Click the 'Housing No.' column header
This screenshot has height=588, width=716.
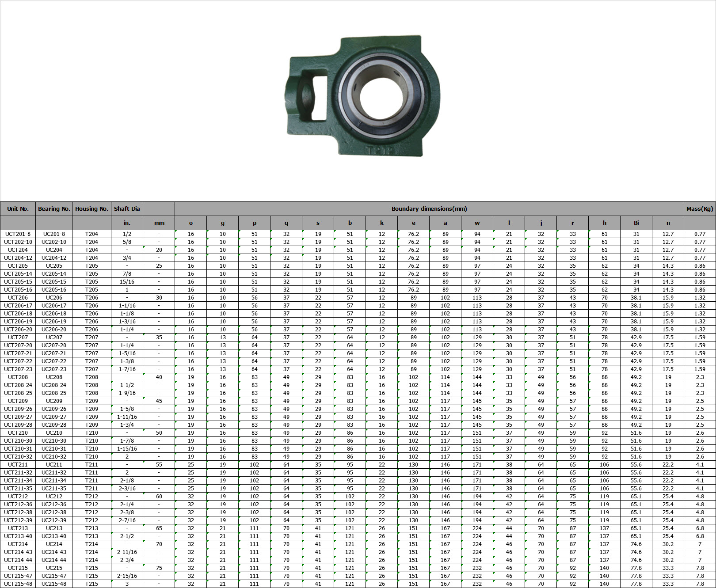coord(91,209)
